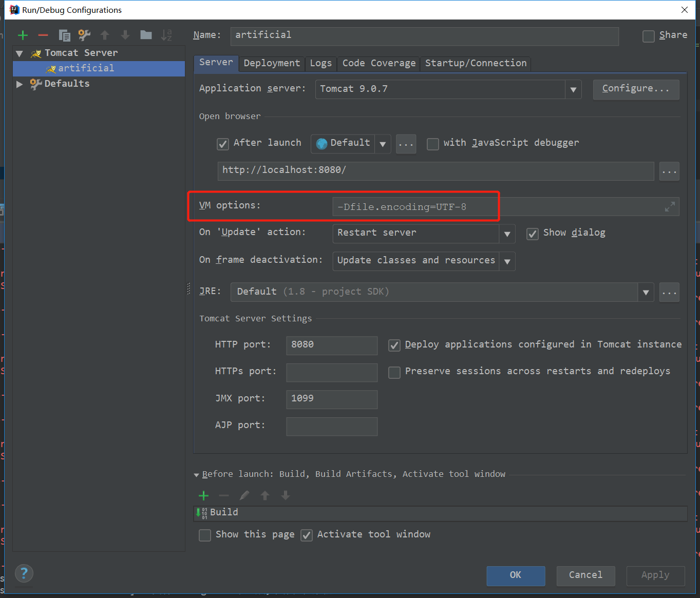Click the Copy Configuration icon
This screenshot has height=598, width=700.
[64, 35]
